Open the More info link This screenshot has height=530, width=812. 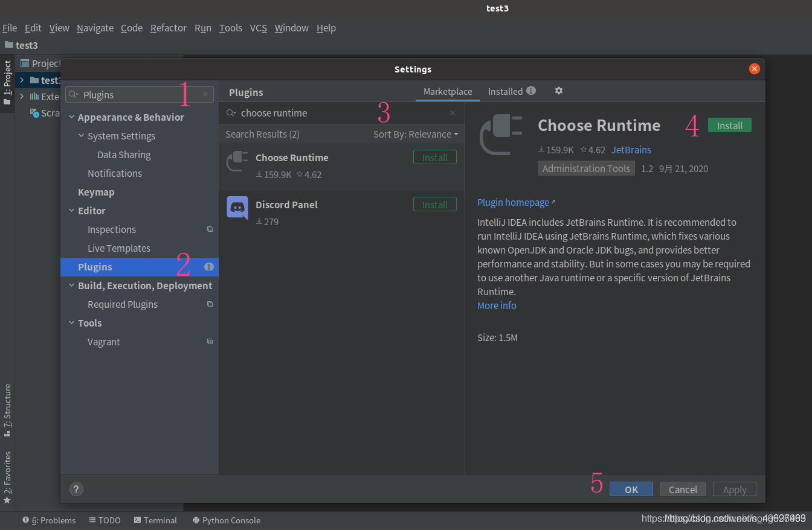point(497,305)
